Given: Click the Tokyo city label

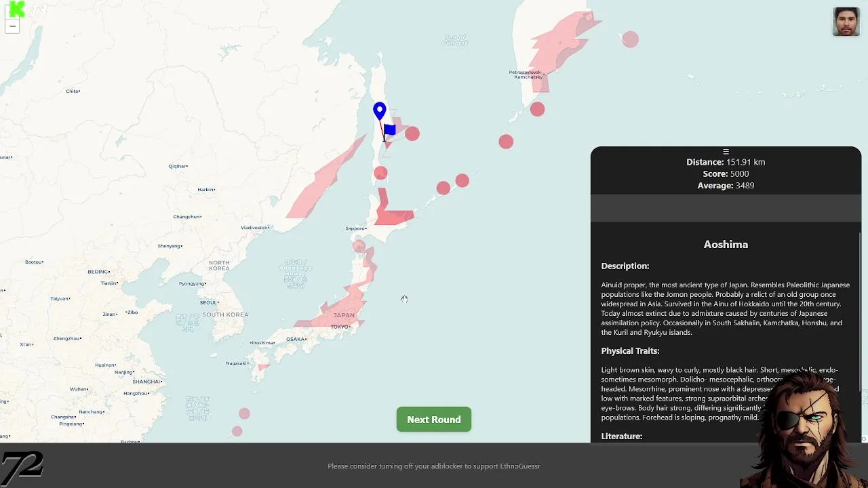Looking at the screenshot, I should 340,327.
